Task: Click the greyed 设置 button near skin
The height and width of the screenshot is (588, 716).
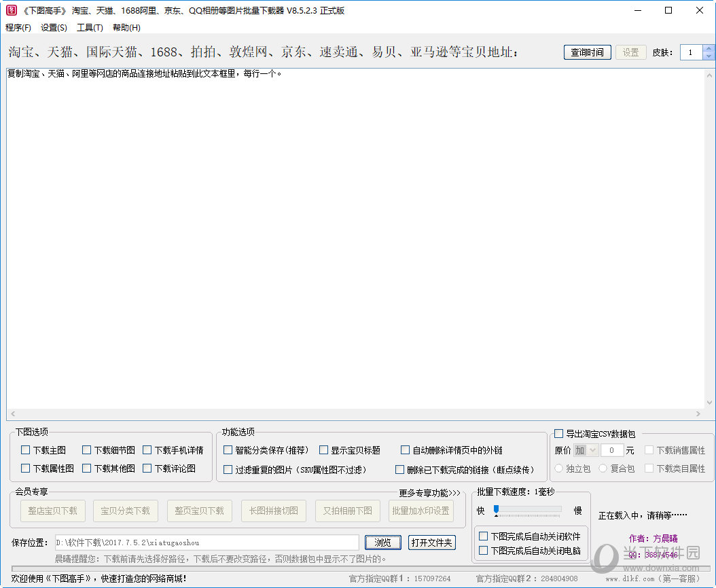Action: click(x=630, y=52)
